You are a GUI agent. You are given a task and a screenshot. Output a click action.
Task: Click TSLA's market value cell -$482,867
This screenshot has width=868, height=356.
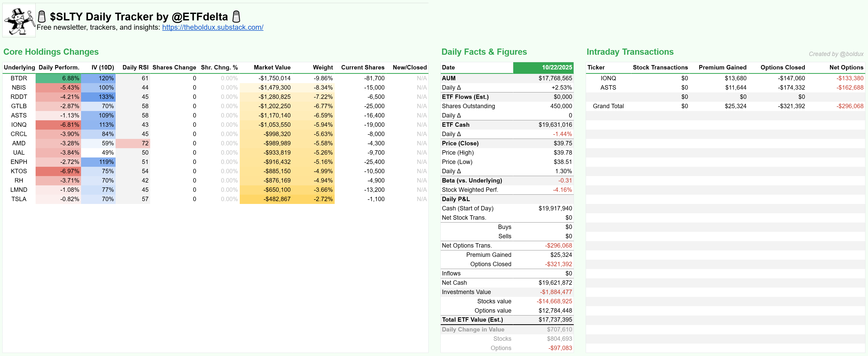point(277,199)
